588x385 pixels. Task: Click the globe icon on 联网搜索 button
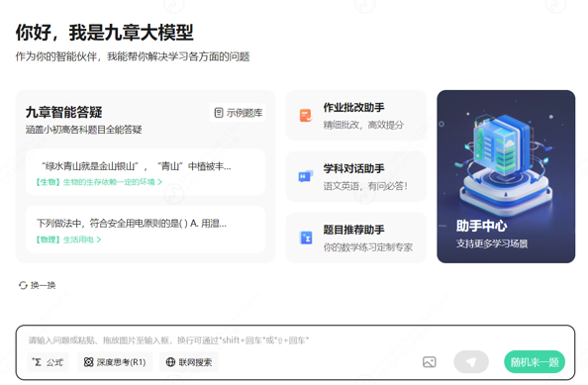point(170,362)
